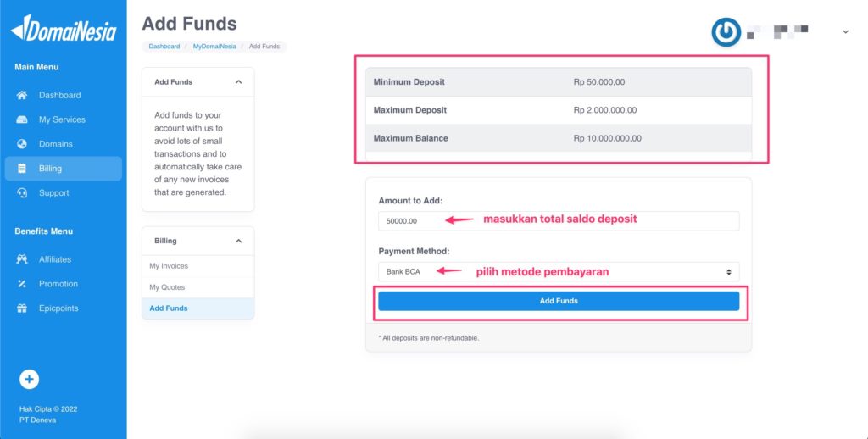This screenshot has width=868, height=439.
Task: Click the Support headset icon
Action: [21, 192]
